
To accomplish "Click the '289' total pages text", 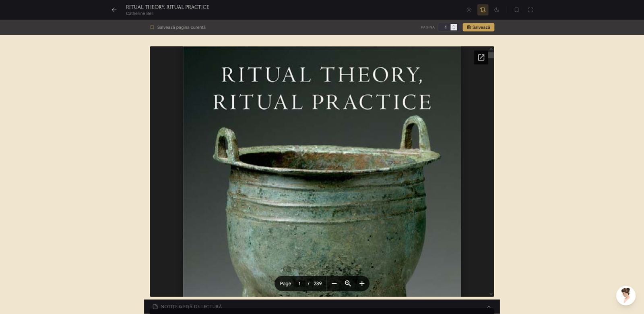I will pyautogui.click(x=318, y=284).
